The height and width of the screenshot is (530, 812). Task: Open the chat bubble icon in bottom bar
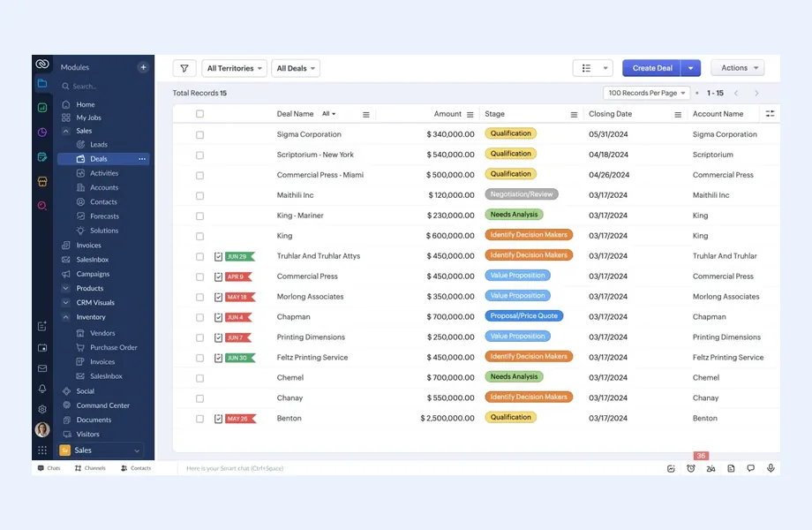tap(750, 468)
